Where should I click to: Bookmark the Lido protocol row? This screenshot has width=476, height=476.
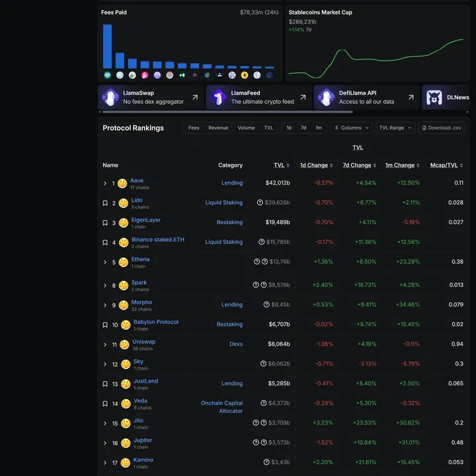[105, 203]
